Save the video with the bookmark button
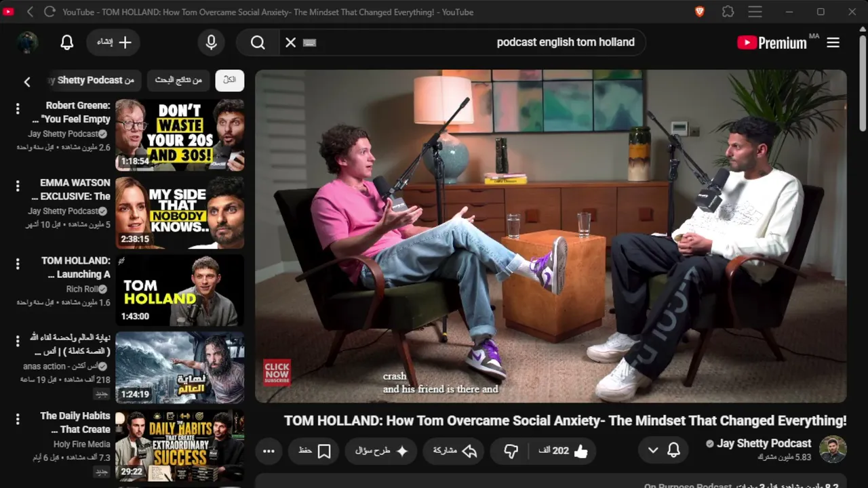Viewport: 868px width, 488px height. pos(314,451)
